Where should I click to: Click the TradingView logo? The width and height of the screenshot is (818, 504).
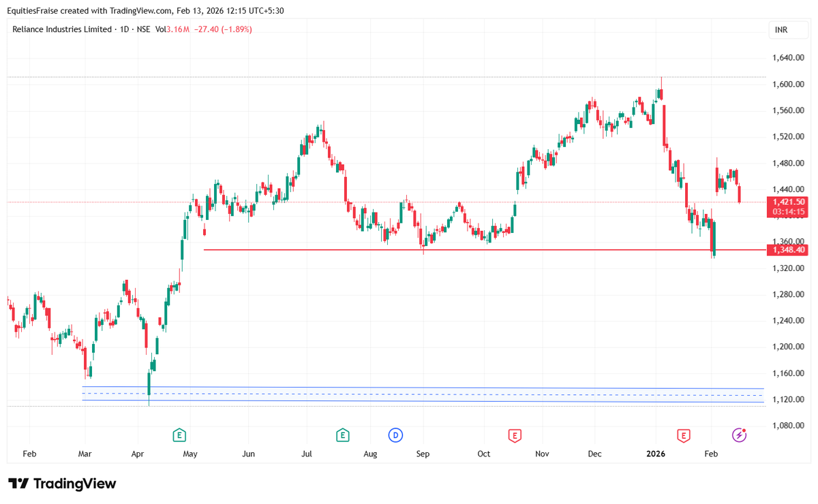point(62,484)
